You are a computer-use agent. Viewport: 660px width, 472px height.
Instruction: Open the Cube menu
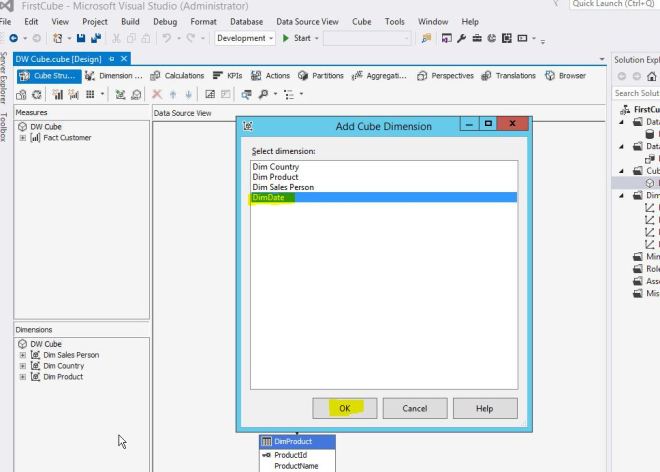pyautogui.click(x=361, y=21)
